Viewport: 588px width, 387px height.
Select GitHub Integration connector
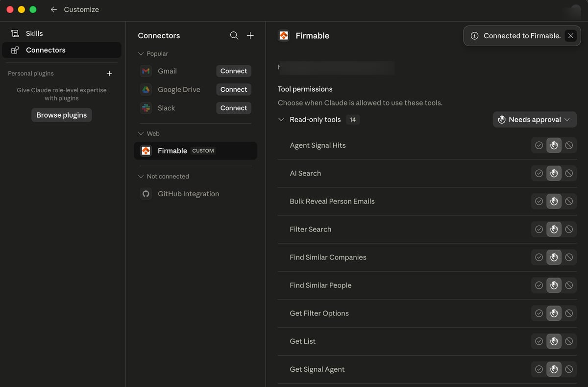[196, 194]
